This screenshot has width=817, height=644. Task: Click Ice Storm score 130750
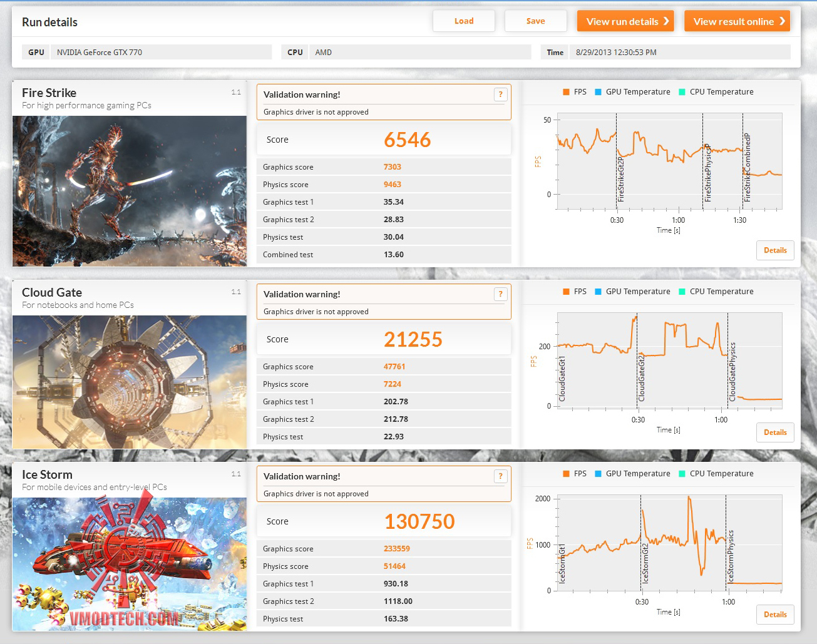pos(419,521)
